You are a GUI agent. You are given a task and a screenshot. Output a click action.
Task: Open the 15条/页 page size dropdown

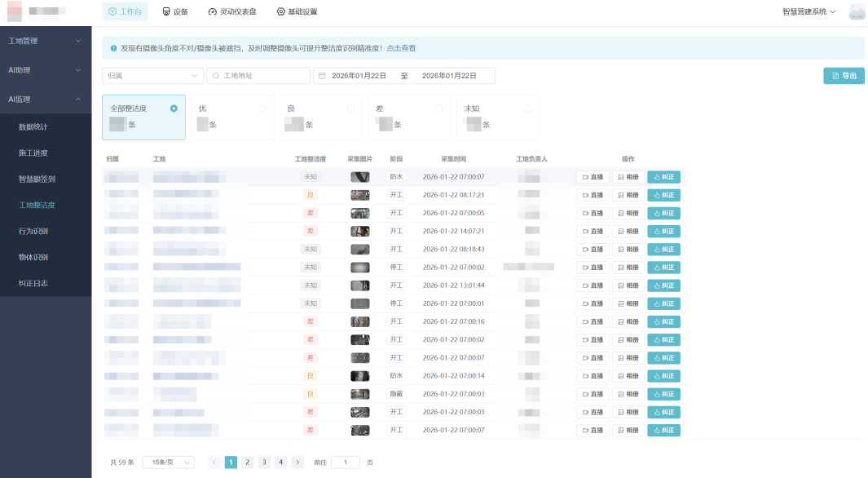[168, 463]
